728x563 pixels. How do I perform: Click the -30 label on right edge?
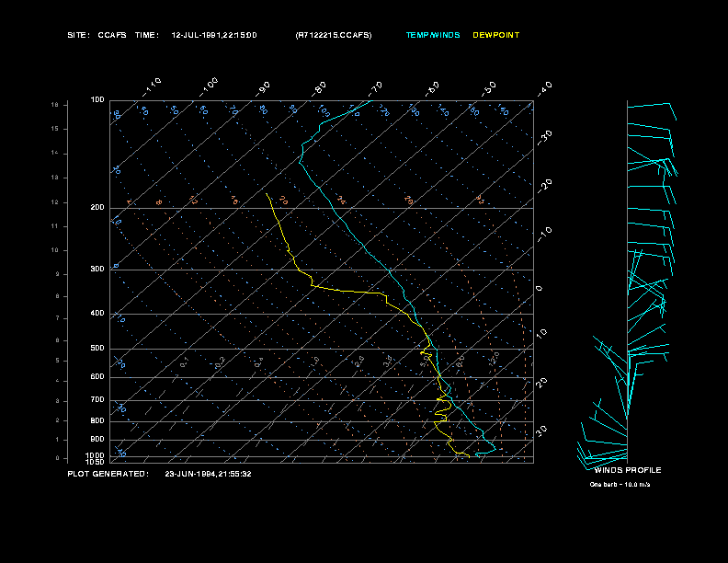544,138
